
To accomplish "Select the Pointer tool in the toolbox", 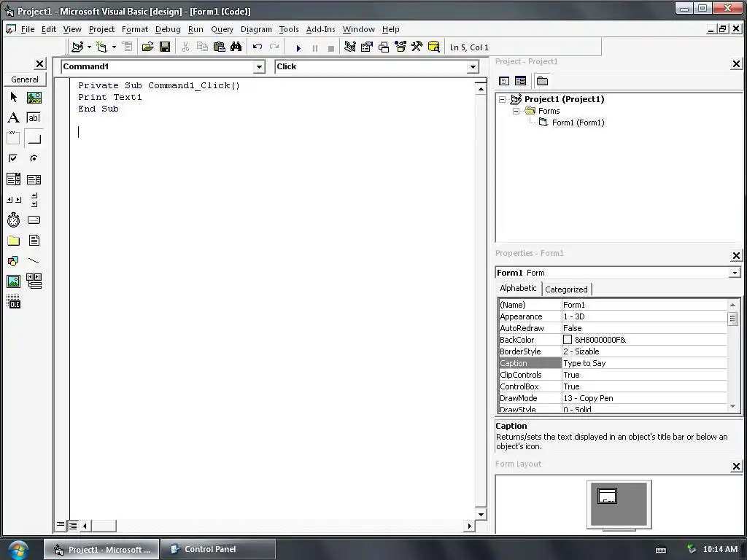I will point(13,98).
